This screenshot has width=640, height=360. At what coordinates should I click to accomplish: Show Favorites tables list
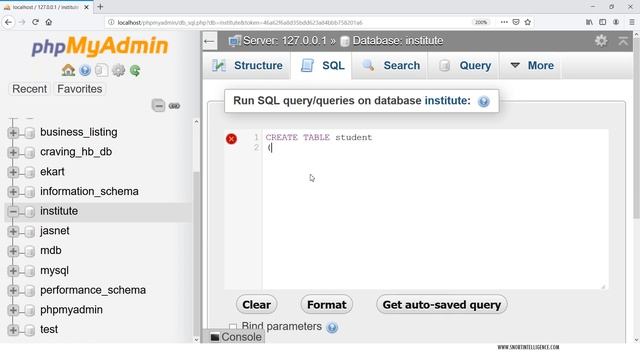click(80, 89)
